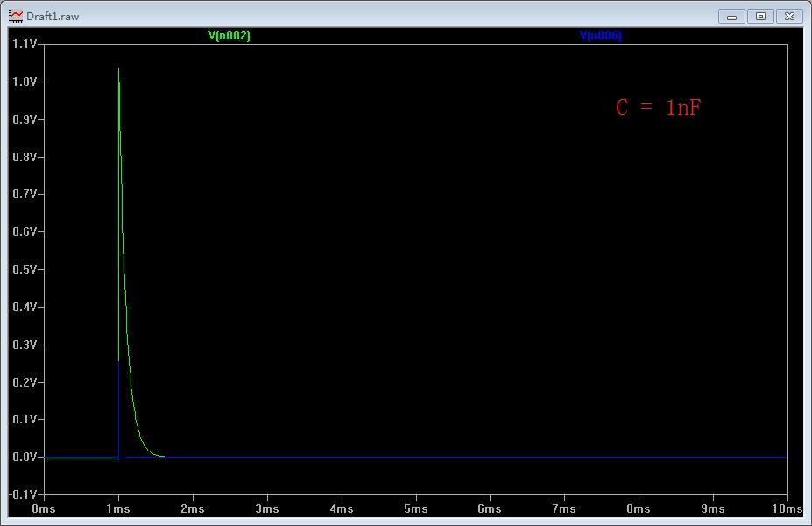Maximize the Draft1.raw window
This screenshot has width=812, height=526.
[x=760, y=17]
